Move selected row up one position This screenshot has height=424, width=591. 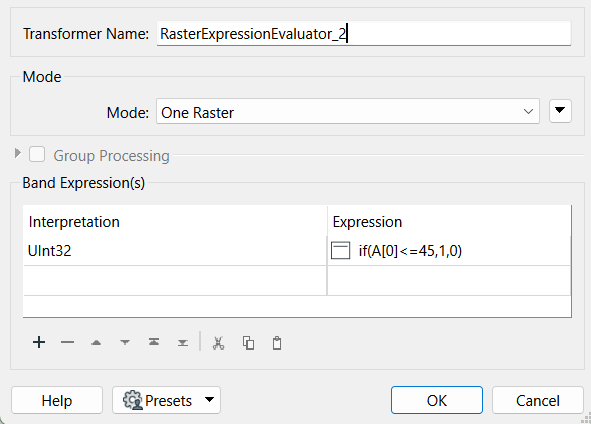pos(96,343)
